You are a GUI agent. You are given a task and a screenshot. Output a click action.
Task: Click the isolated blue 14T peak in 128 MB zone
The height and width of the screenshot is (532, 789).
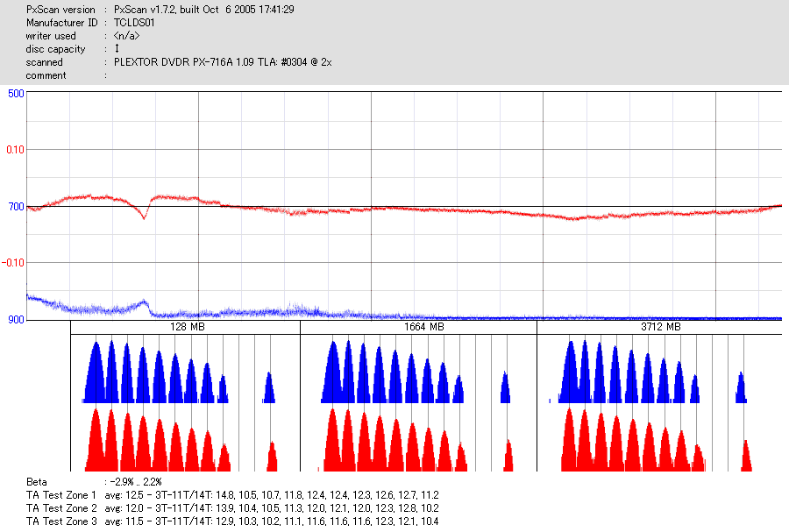pyautogui.click(x=269, y=388)
